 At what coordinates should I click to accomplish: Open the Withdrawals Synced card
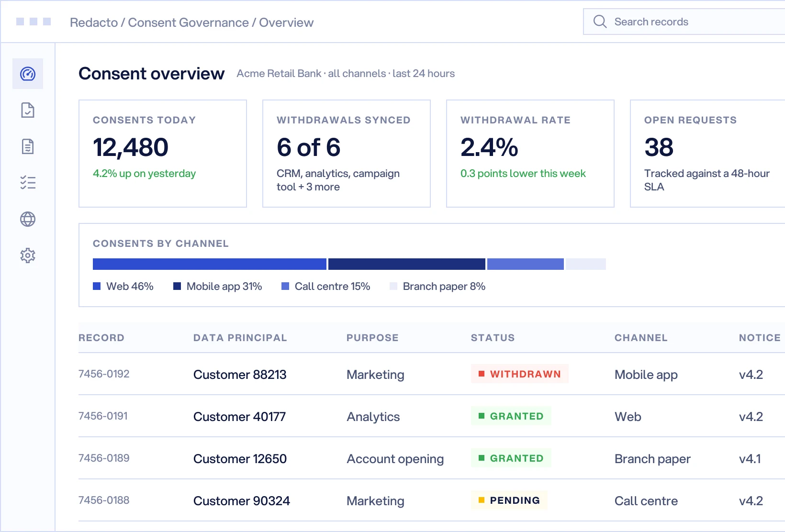347,154
